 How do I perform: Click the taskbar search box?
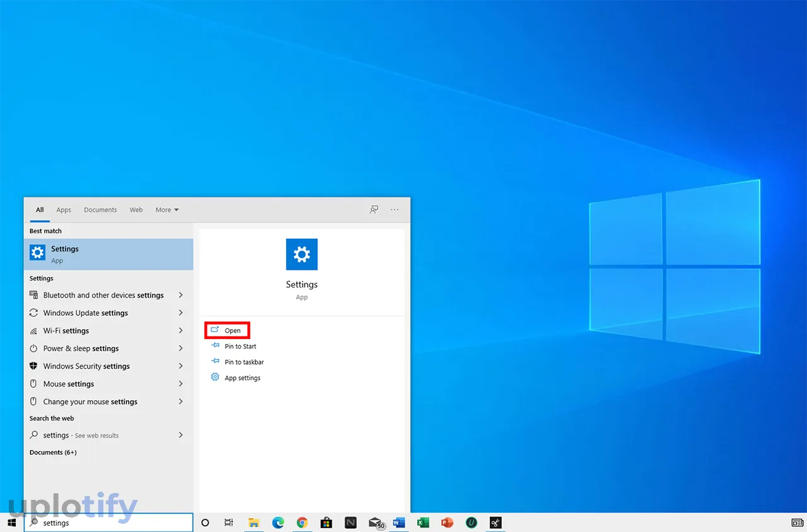pyautogui.click(x=108, y=523)
